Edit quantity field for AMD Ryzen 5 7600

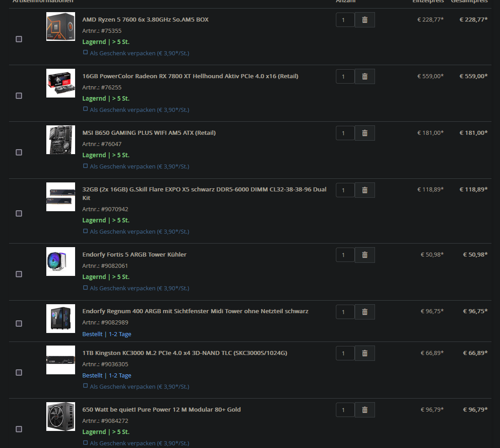[345, 20]
